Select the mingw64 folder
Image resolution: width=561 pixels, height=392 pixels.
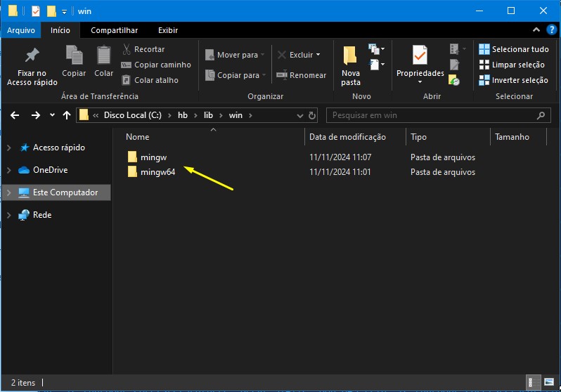[157, 172]
